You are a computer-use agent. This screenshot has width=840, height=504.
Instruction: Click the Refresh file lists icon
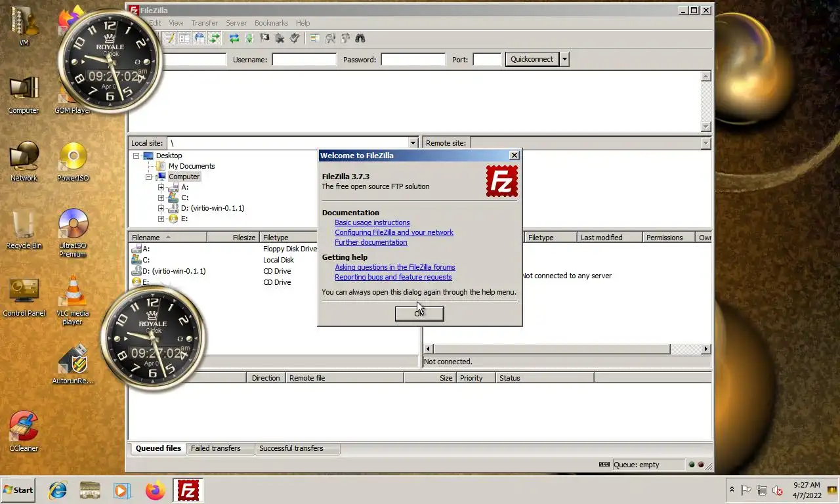234,39
